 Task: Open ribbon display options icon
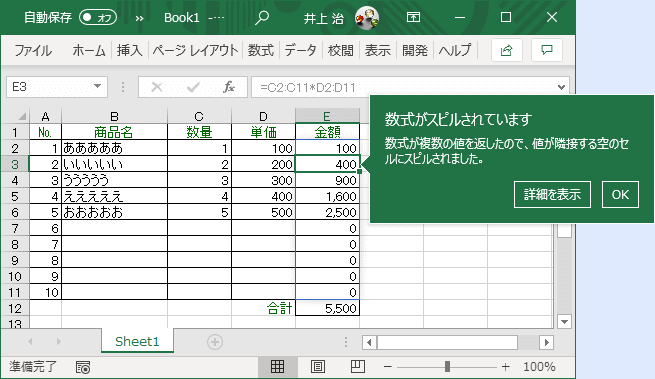(413, 17)
